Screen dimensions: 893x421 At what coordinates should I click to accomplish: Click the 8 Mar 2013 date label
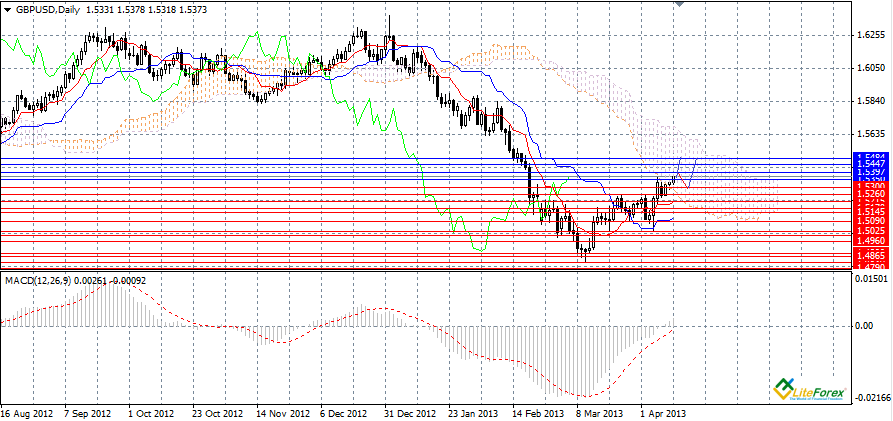(598, 412)
